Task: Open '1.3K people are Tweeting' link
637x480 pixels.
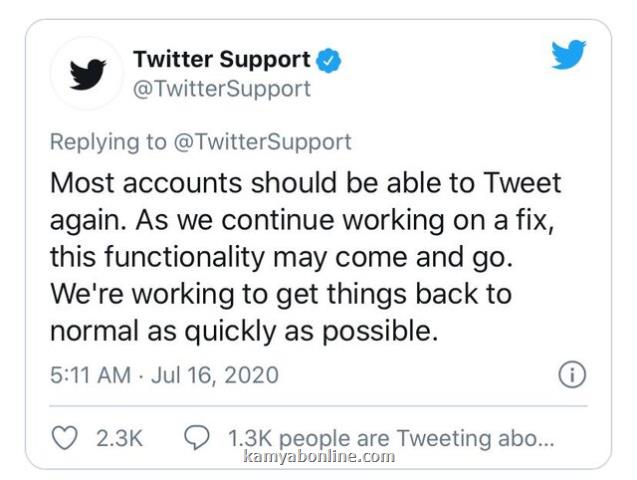Action: click(x=390, y=438)
